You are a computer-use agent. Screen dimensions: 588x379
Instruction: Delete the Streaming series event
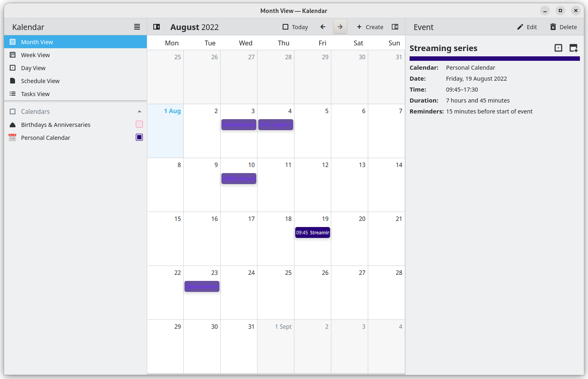(563, 27)
